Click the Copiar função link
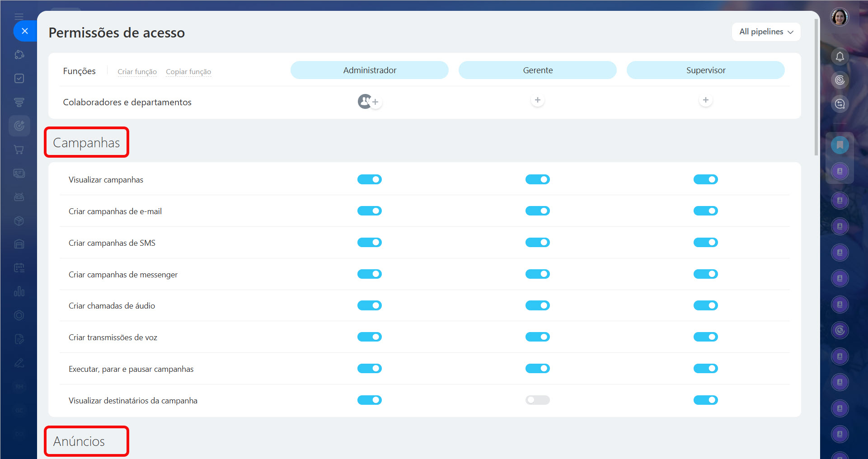The width and height of the screenshot is (868, 459). (188, 71)
